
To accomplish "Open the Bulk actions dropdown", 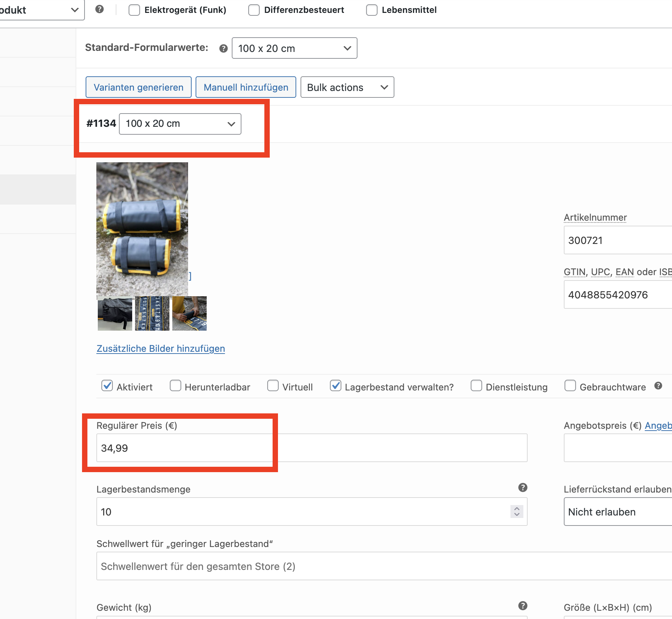I will pyautogui.click(x=347, y=87).
